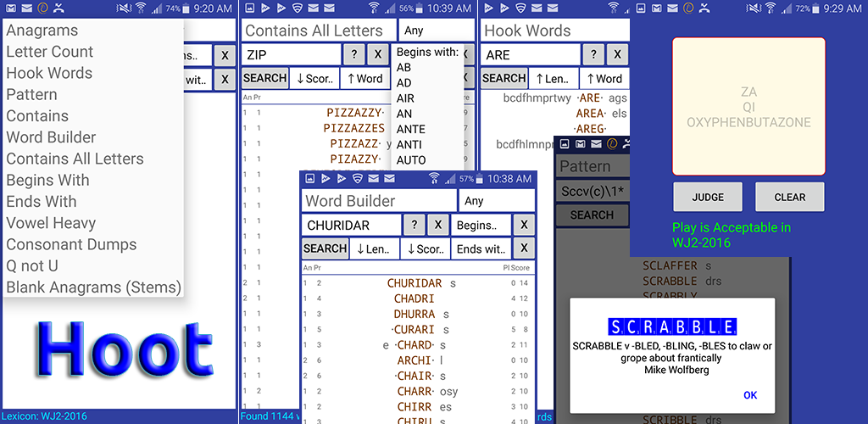Screen dimensions: 868x424
Task: Pick AIR from the Begins with list
Action: [405, 98]
